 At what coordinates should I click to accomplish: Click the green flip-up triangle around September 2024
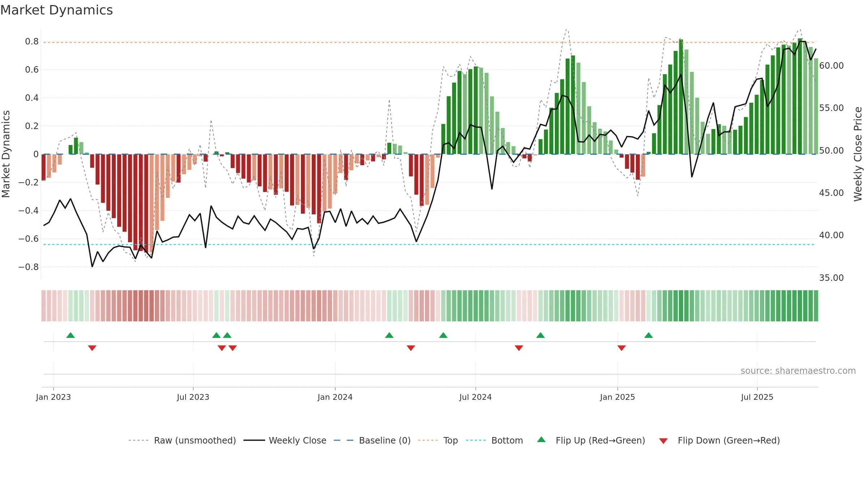pyautogui.click(x=541, y=335)
